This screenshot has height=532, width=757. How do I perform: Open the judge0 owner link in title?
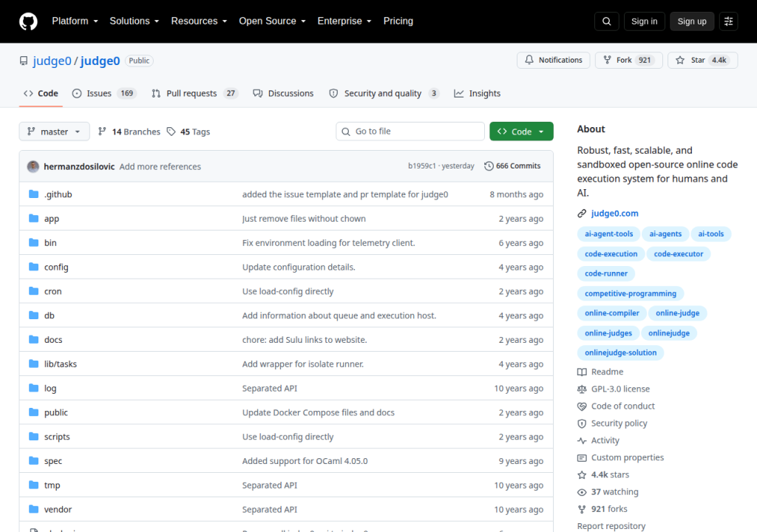(x=52, y=61)
